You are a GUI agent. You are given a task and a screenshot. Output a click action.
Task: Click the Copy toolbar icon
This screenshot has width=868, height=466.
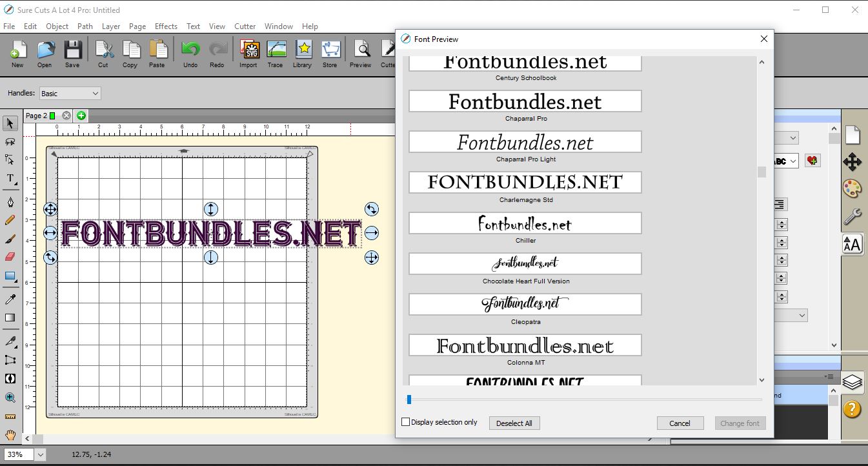pos(130,54)
